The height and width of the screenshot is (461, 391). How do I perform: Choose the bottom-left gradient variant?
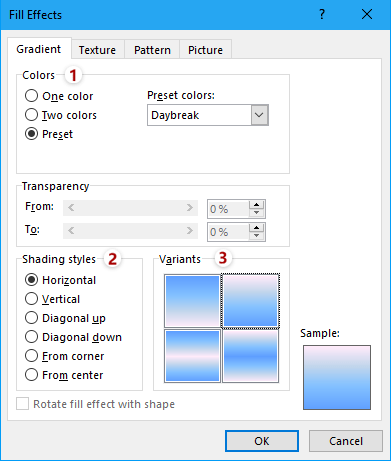pos(192,356)
